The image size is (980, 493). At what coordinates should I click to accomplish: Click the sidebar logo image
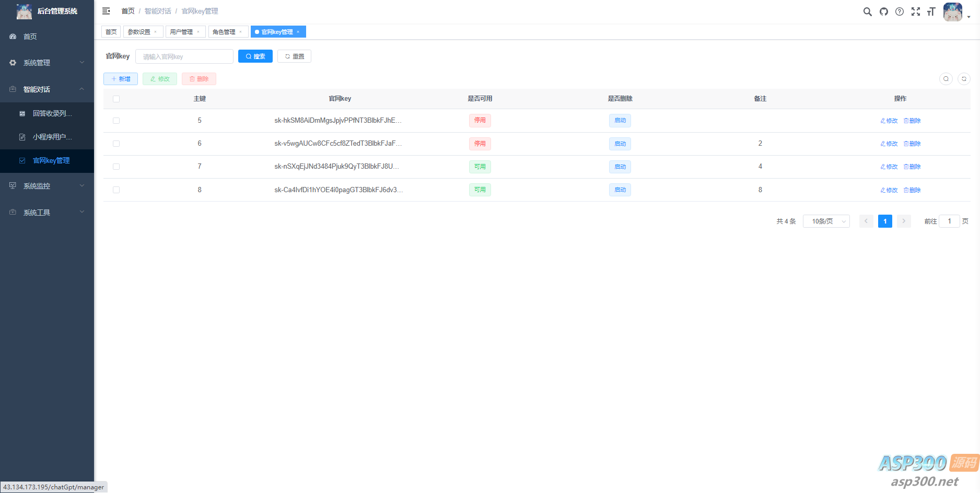coord(24,11)
